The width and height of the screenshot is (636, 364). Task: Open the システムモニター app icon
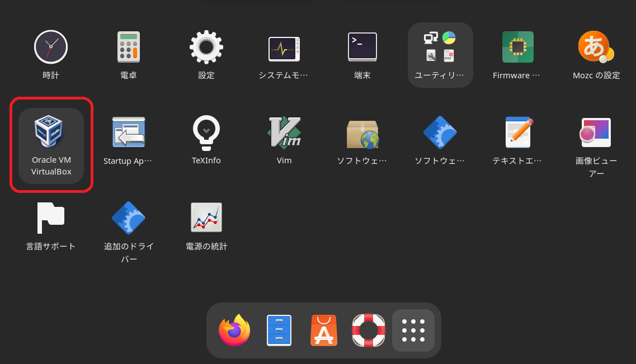click(x=284, y=49)
